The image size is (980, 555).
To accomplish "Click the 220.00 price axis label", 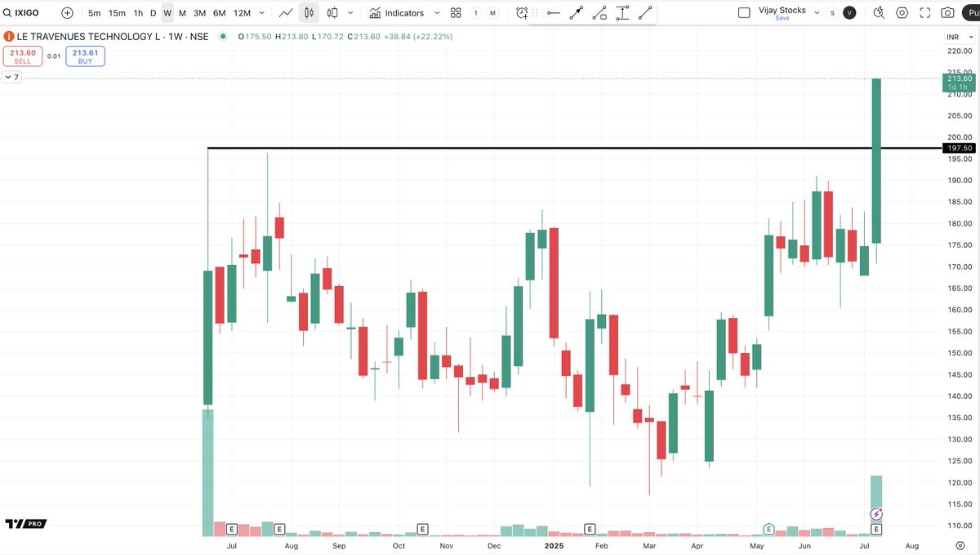I will point(960,51).
